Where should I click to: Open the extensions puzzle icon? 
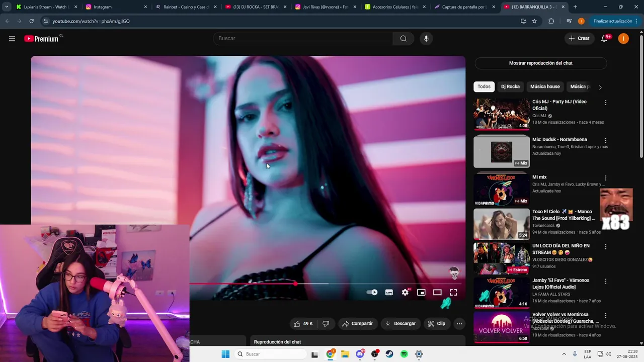click(551, 21)
